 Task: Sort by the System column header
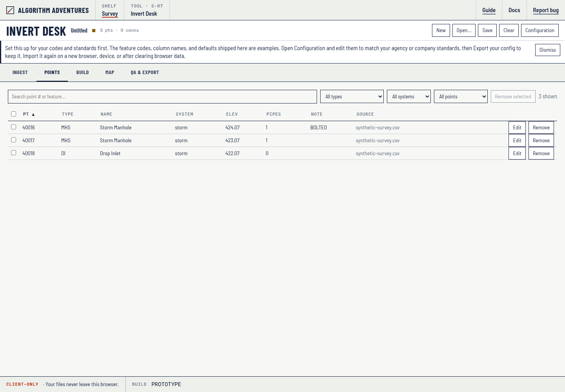(184, 114)
